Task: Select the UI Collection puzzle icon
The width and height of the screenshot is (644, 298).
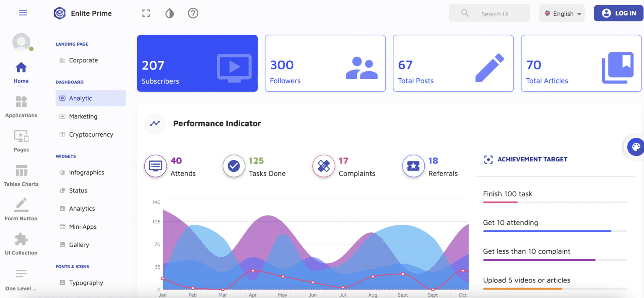Action: pos(21,239)
